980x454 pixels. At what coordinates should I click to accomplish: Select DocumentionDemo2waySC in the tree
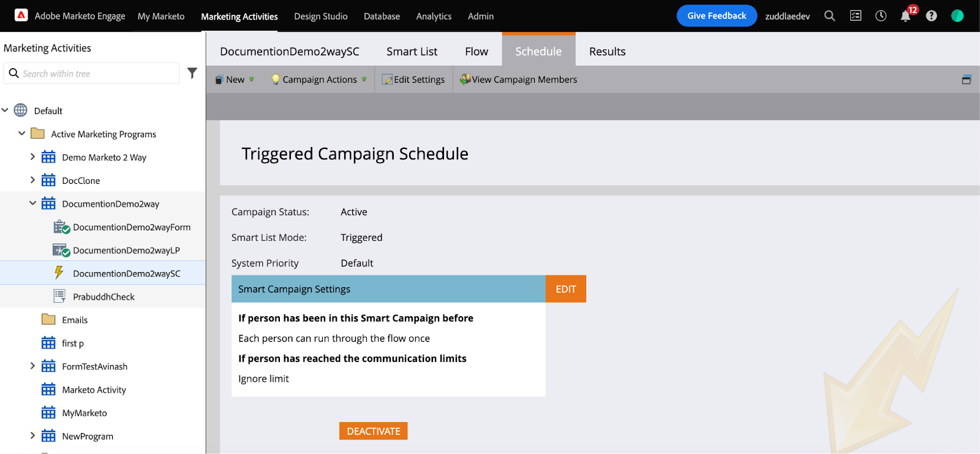click(x=127, y=273)
